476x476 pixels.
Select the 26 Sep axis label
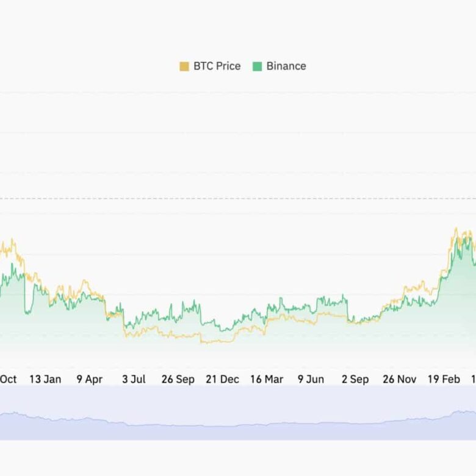pyautogui.click(x=178, y=379)
